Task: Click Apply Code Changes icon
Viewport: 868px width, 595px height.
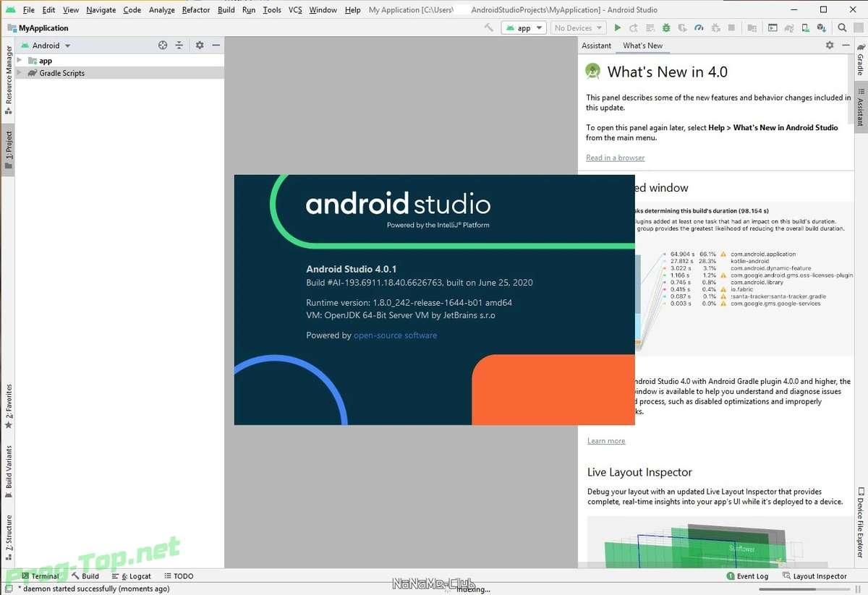Action: 650,28
